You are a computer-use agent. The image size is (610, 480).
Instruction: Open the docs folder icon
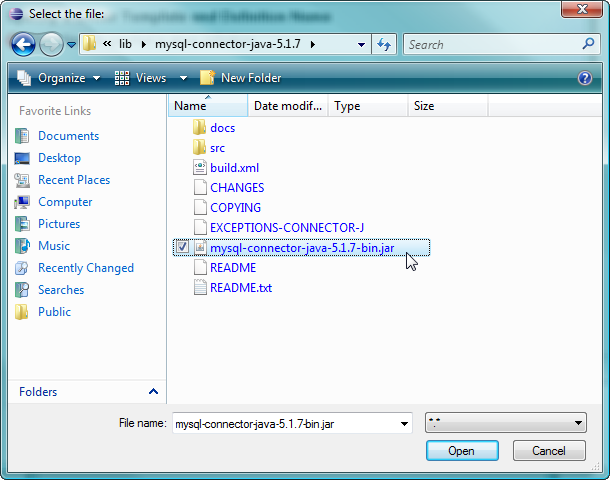[x=198, y=128]
